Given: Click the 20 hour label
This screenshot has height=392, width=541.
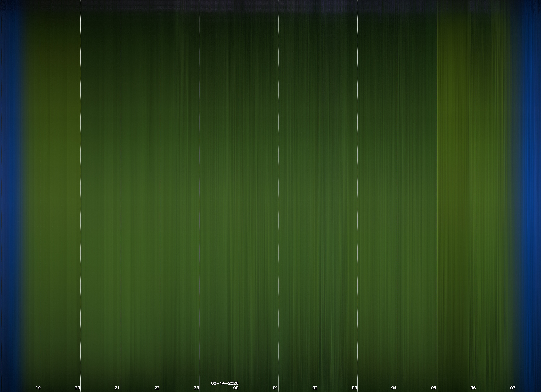Looking at the screenshot, I should 77,388.
